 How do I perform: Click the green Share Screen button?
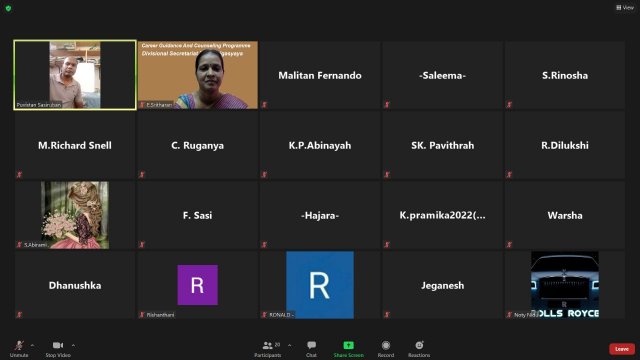click(x=349, y=349)
